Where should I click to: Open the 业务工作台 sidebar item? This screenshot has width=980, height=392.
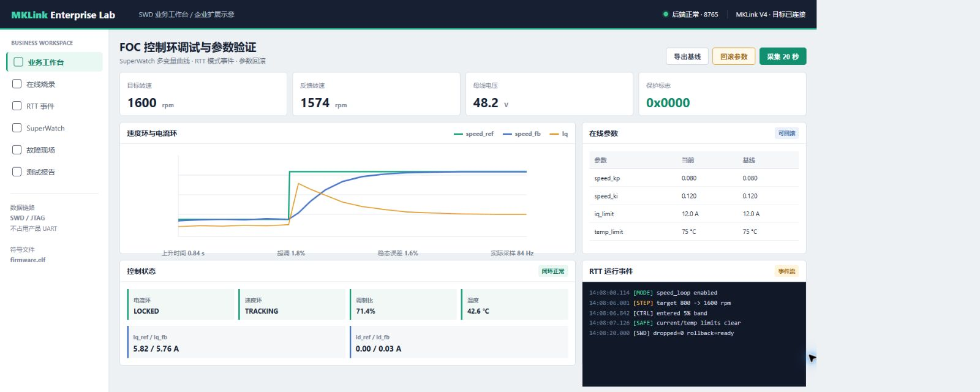[55, 62]
